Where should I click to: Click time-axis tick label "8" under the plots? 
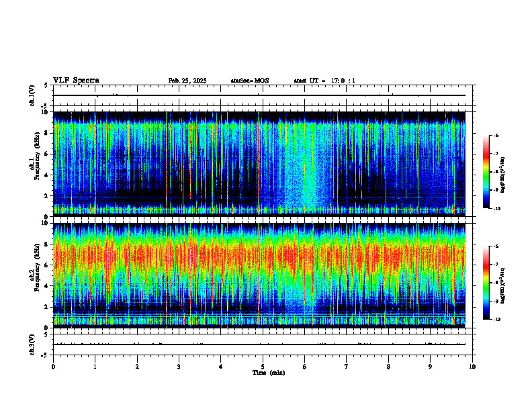click(x=388, y=367)
